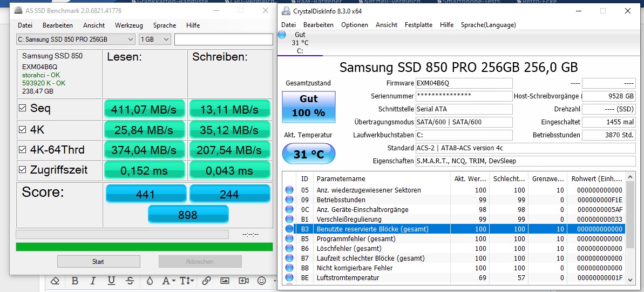Click the eraser (clear formatting) icon in the editor toolbar
This screenshot has height=292, width=644.
(56, 281)
